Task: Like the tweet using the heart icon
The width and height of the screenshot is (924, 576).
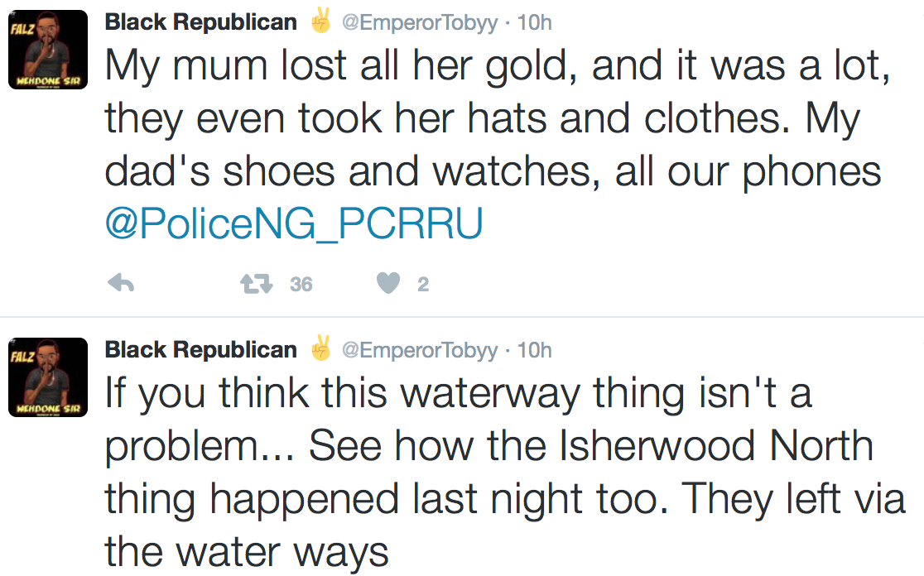Action: click(x=388, y=283)
